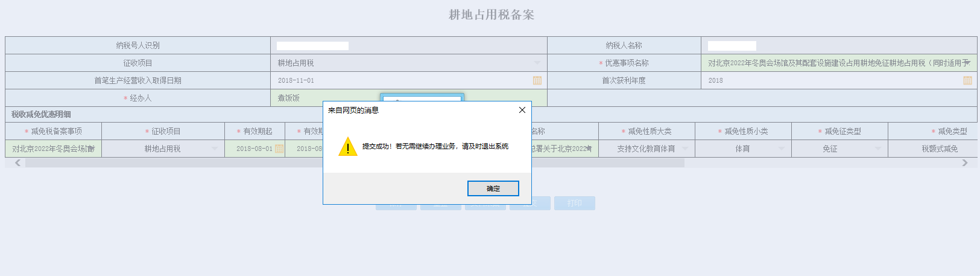Click the 确定 button in the dialog
980x276 pixels.
click(x=493, y=188)
